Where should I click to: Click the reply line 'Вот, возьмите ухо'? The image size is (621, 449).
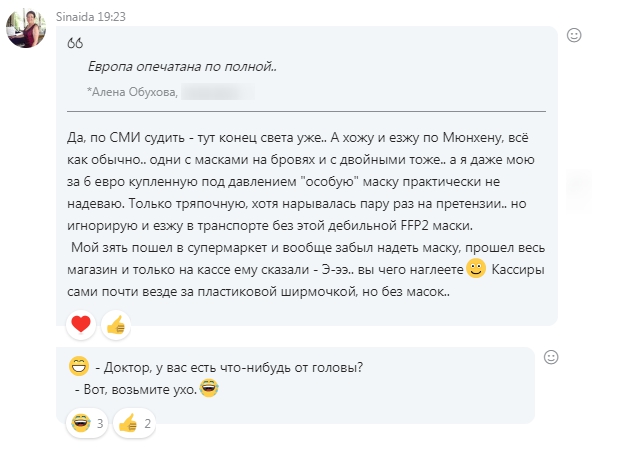[138, 388]
